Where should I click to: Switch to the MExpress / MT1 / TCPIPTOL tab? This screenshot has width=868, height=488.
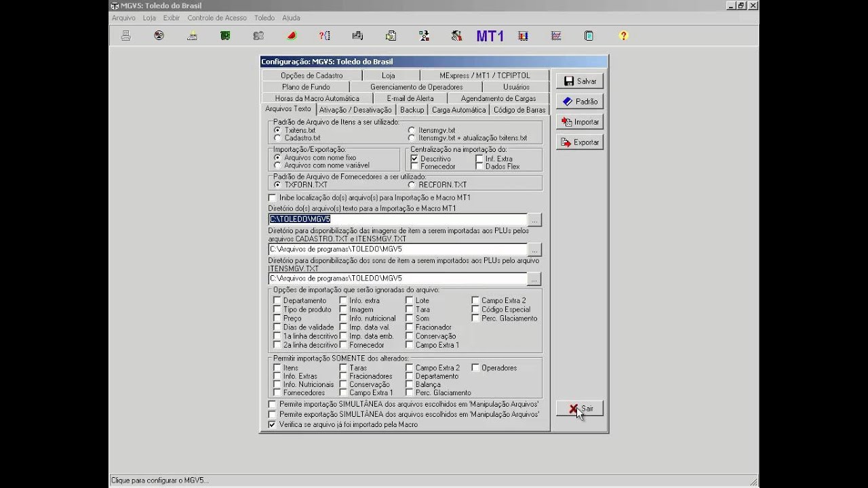tap(485, 75)
